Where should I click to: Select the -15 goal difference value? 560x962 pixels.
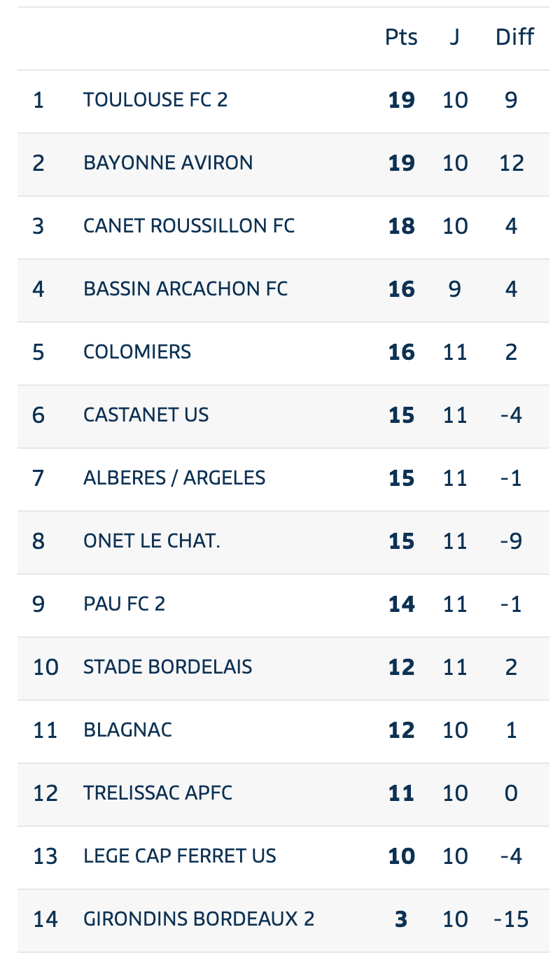511,919
